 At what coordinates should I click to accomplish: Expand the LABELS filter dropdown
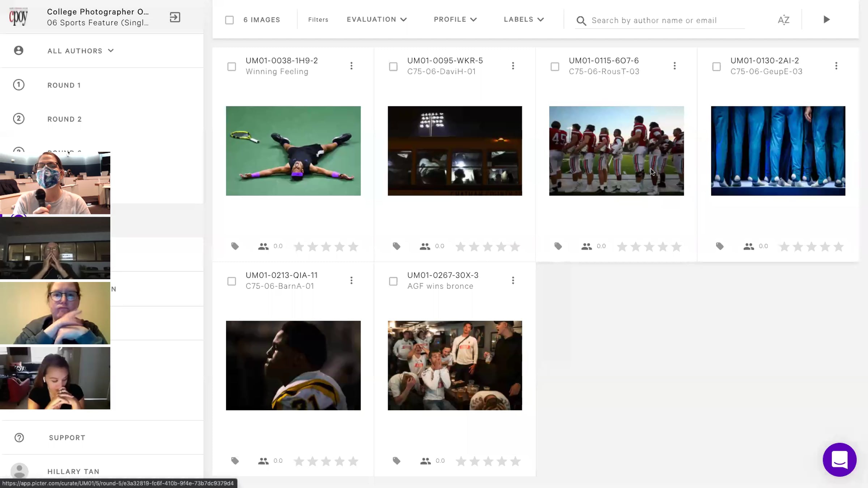tap(524, 20)
